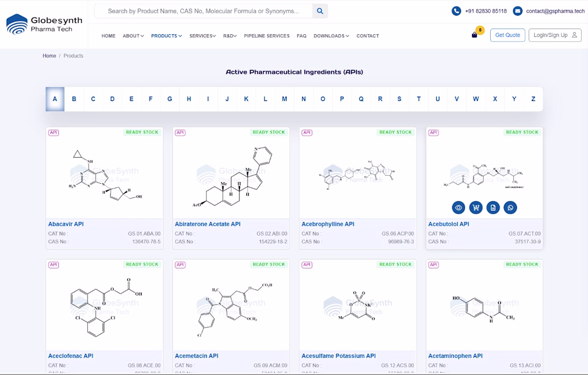Click WhatsApp icon on Acebutolol card

[510, 208]
